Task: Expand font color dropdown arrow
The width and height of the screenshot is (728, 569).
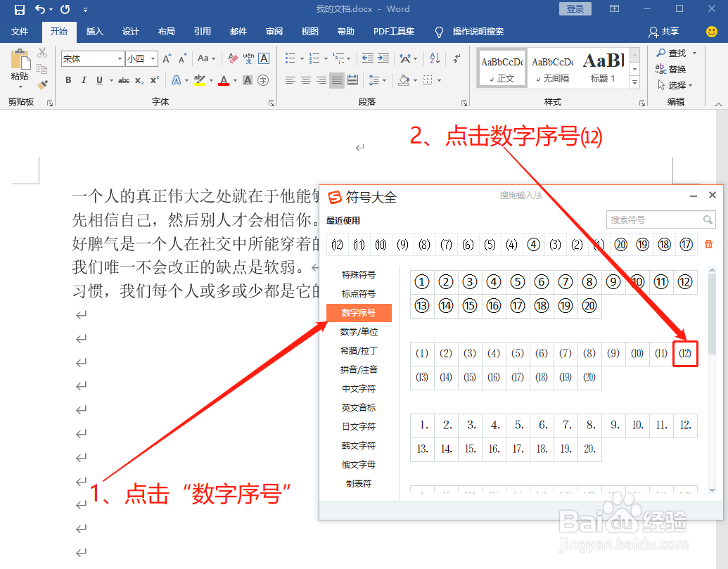Action: [x=236, y=81]
